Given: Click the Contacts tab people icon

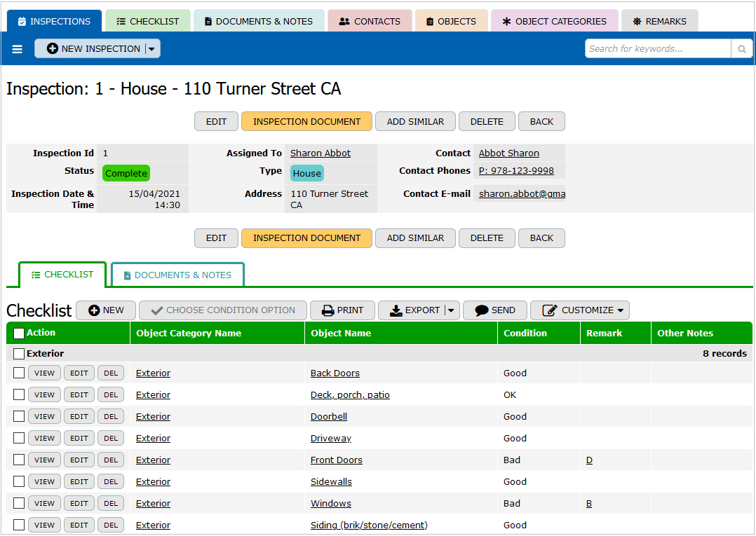Looking at the screenshot, I should tap(344, 22).
